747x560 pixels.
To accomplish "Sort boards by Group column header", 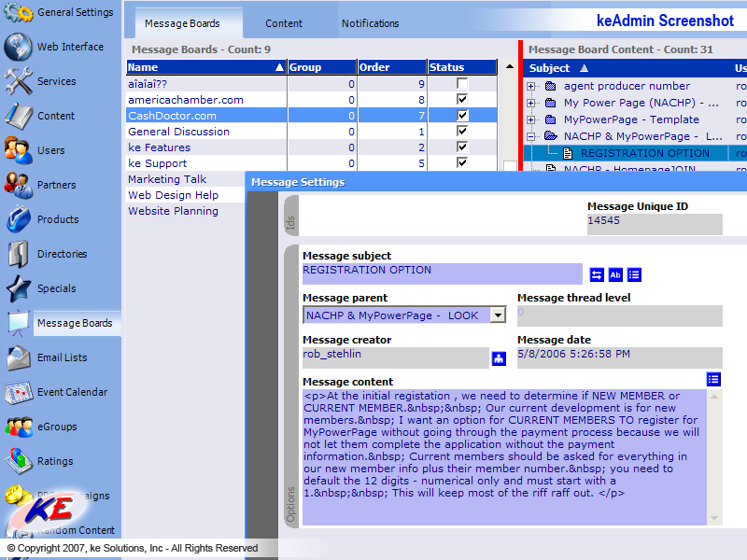I will 322,67.
